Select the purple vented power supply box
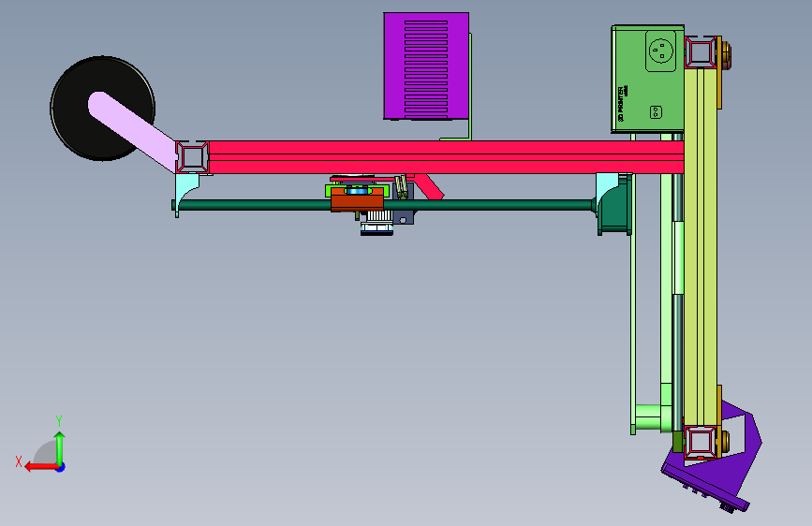This screenshot has width=812, height=526. [426, 66]
